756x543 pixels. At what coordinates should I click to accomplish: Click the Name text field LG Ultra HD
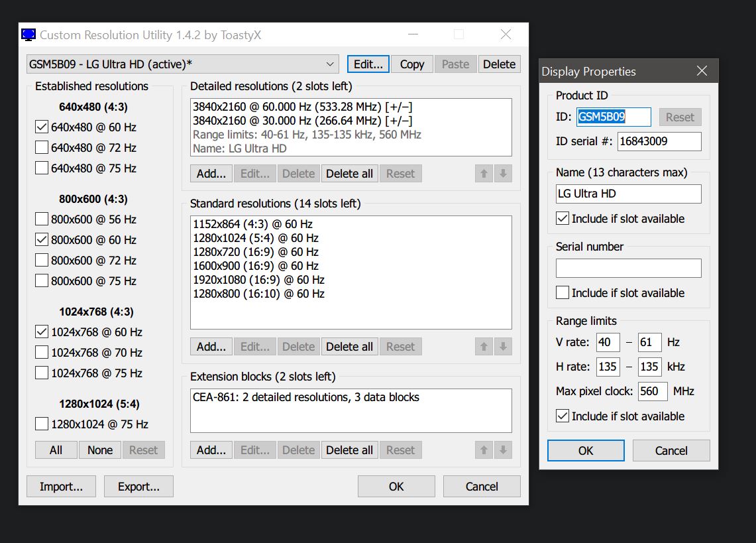coord(628,194)
